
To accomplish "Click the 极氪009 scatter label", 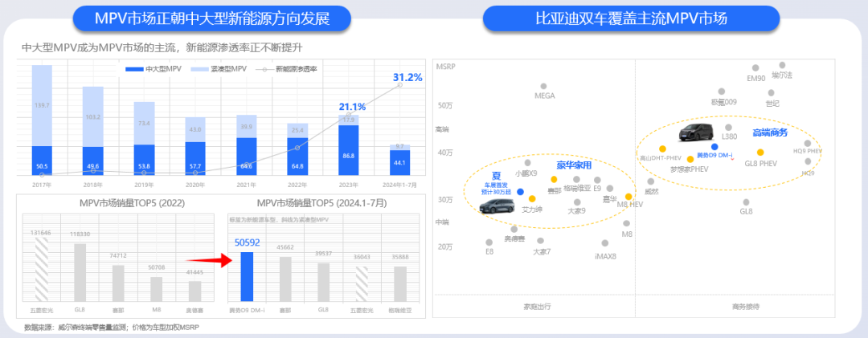I will tap(724, 102).
